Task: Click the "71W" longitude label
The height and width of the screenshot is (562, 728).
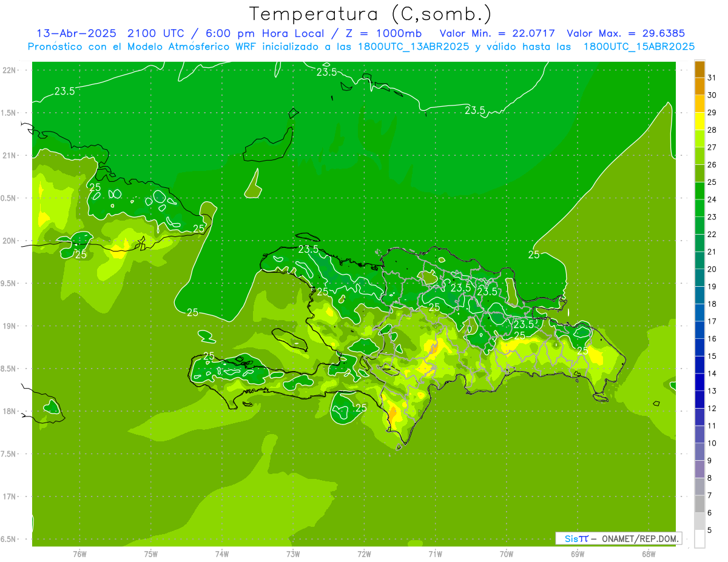Action: tap(435, 554)
